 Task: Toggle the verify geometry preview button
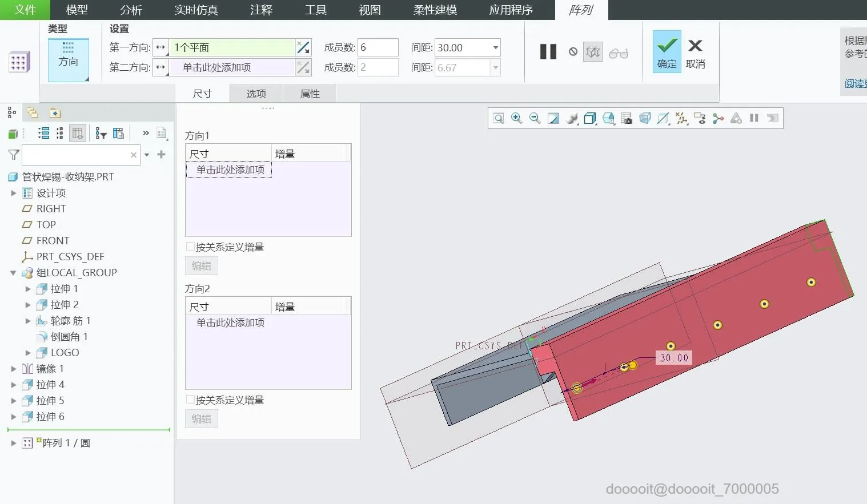pos(593,52)
